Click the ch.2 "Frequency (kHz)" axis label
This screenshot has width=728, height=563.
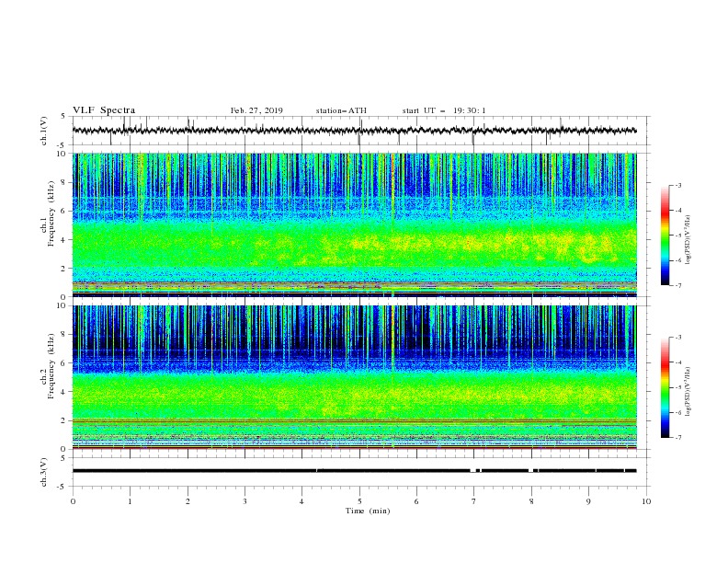tap(51, 366)
